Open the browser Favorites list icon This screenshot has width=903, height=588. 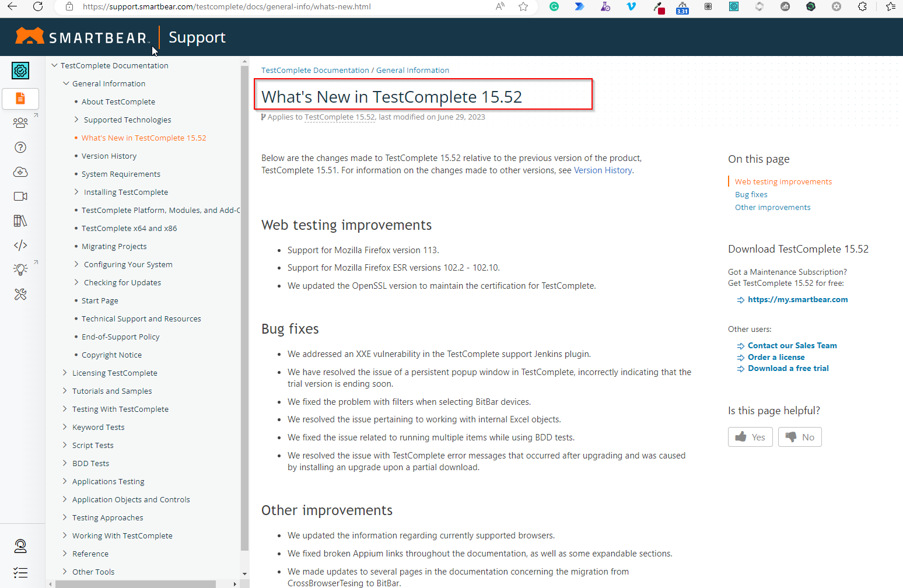(x=890, y=6)
